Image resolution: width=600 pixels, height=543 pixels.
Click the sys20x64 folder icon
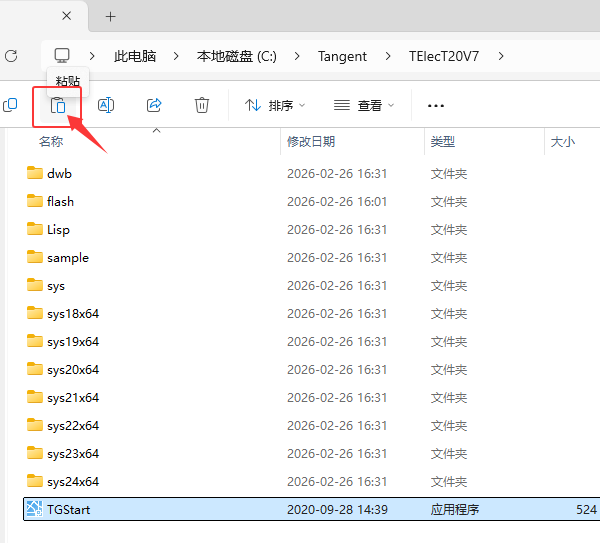click(35, 369)
